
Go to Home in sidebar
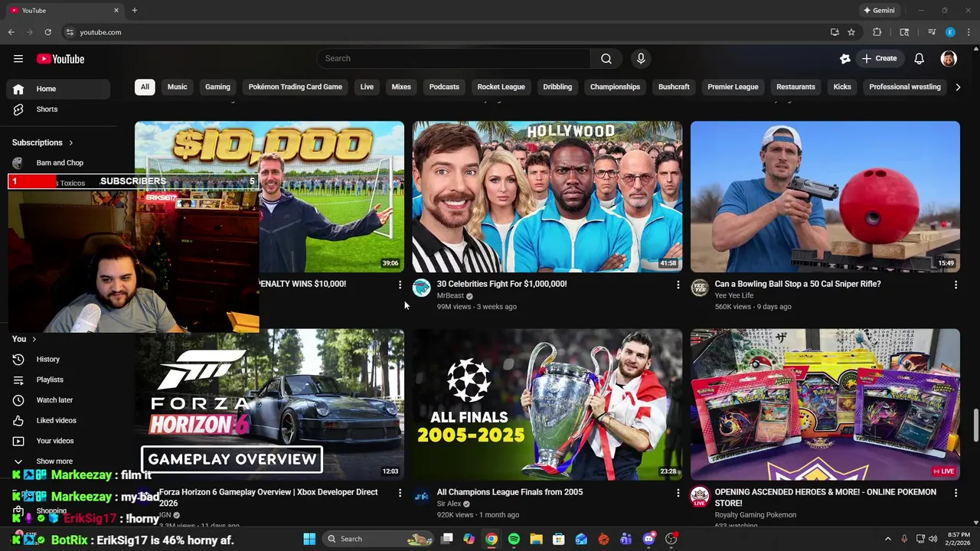click(x=58, y=89)
